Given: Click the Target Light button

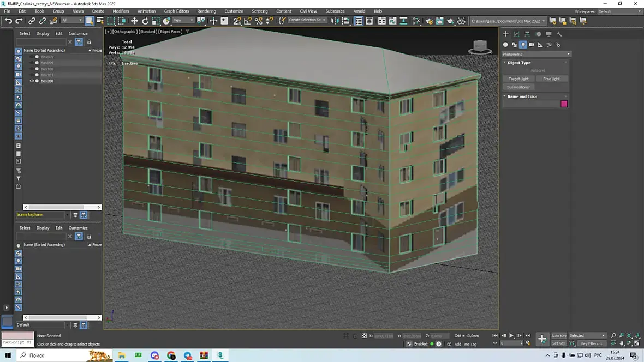Looking at the screenshot, I should click(x=518, y=79).
